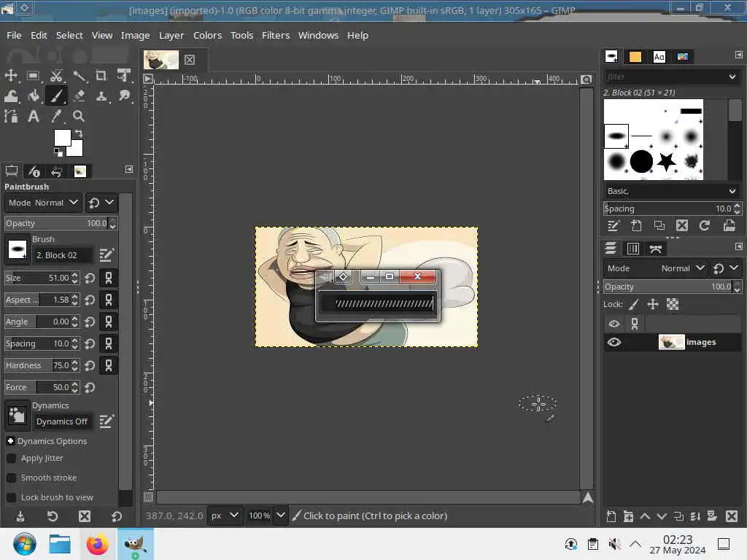
Task: Select the Eraser tool
Action: (79, 96)
